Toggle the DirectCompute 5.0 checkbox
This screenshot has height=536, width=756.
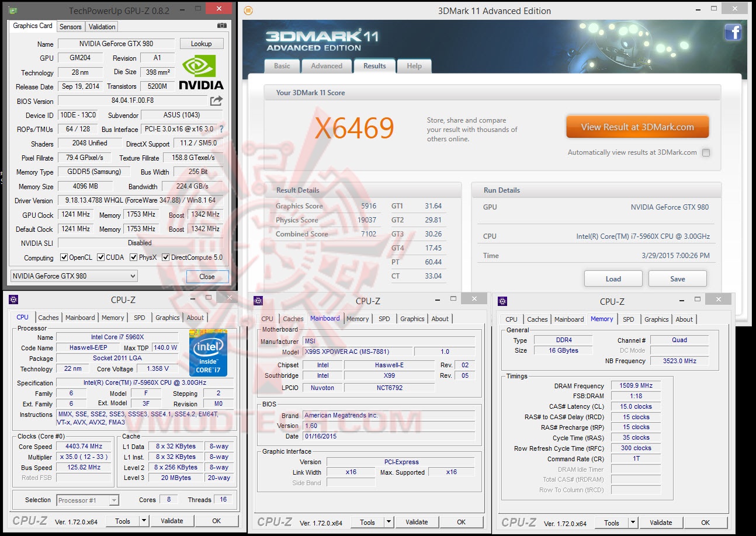pyautogui.click(x=165, y=257)
